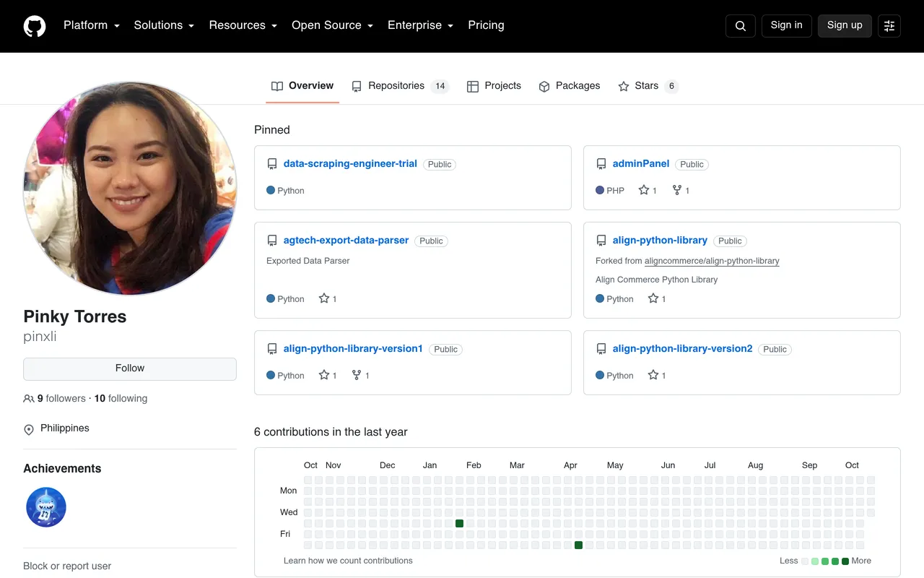The image size is (924, 578).
Task: Open the Resources dropdown
Action: [x=243, y=25]
